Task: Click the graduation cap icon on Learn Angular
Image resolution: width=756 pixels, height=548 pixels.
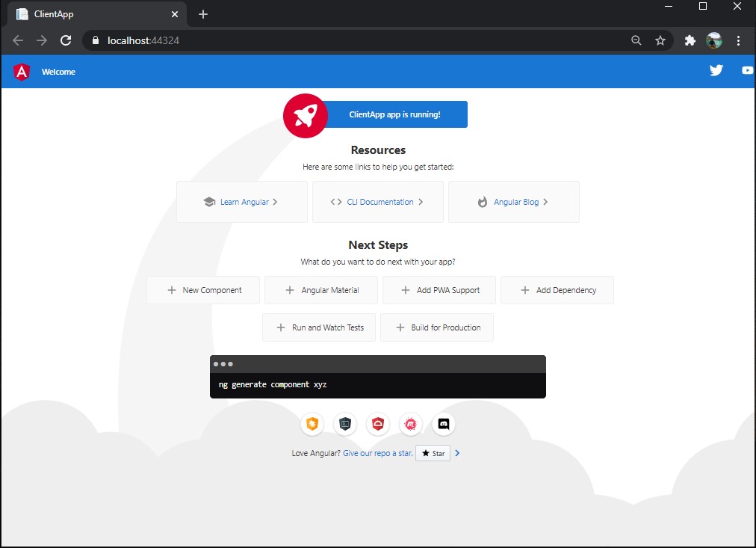Action: click(x=209, y=202)
